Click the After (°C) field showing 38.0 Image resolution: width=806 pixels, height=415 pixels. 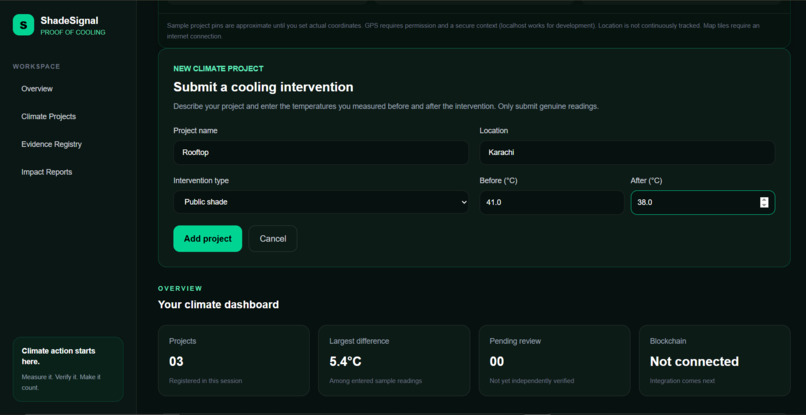(x=703, y=203)
